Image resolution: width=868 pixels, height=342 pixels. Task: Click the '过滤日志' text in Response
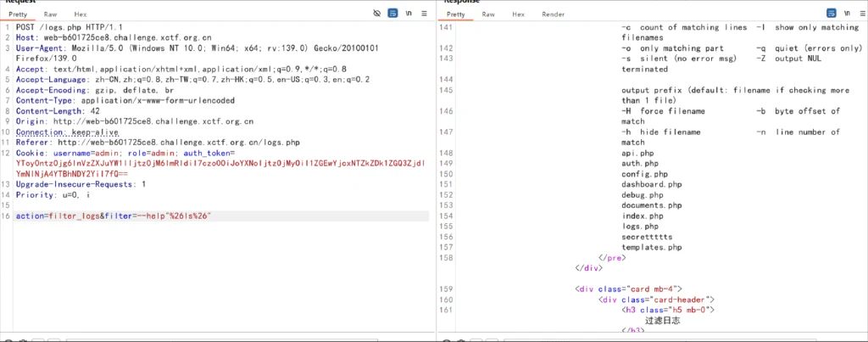663,321
